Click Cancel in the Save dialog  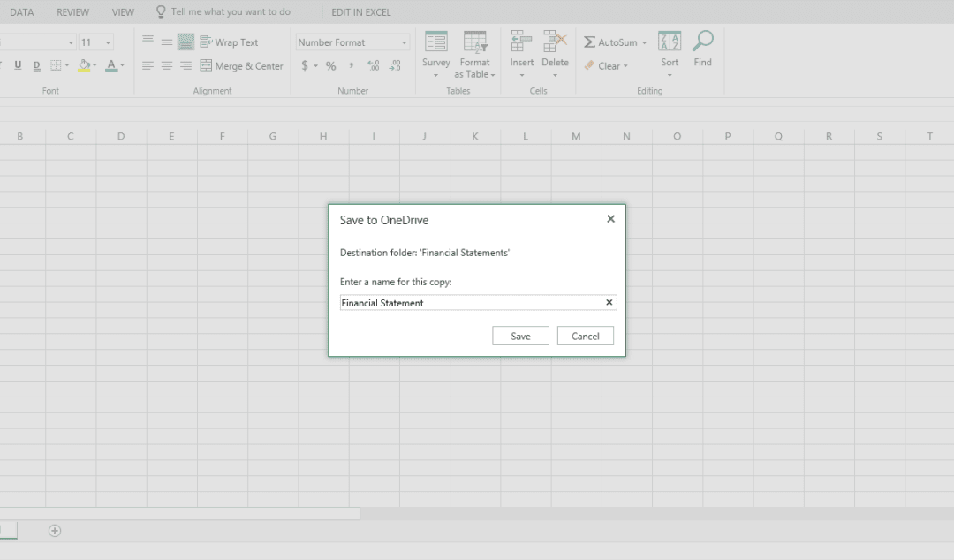pos(585,337)
